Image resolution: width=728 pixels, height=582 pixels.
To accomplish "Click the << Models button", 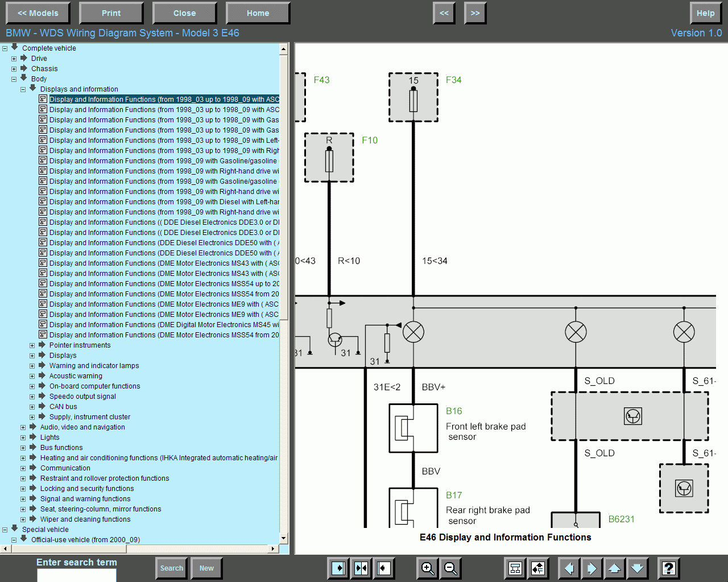I will 38,13.
